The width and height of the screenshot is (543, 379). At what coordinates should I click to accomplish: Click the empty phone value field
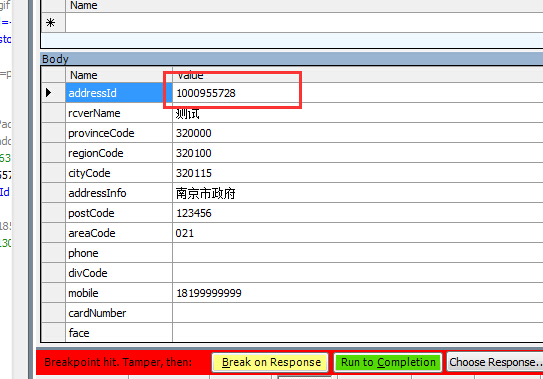click(x=358, y=253)
